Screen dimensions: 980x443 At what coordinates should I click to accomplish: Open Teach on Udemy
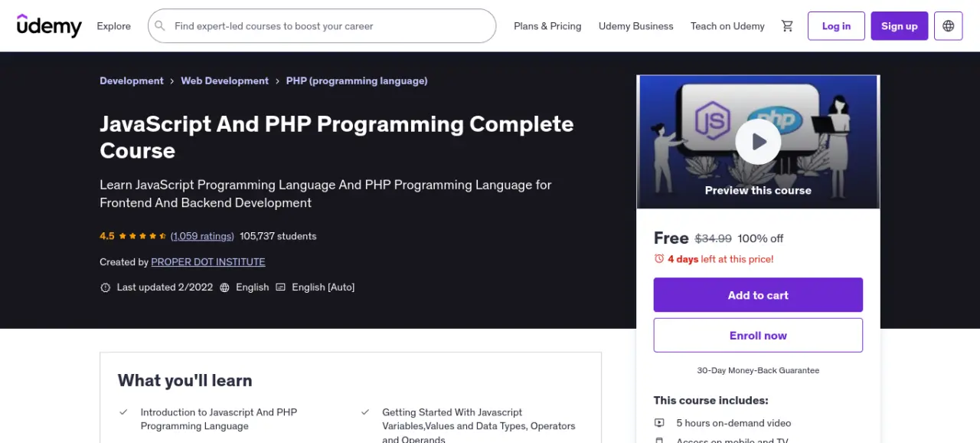tap(727, 26)
